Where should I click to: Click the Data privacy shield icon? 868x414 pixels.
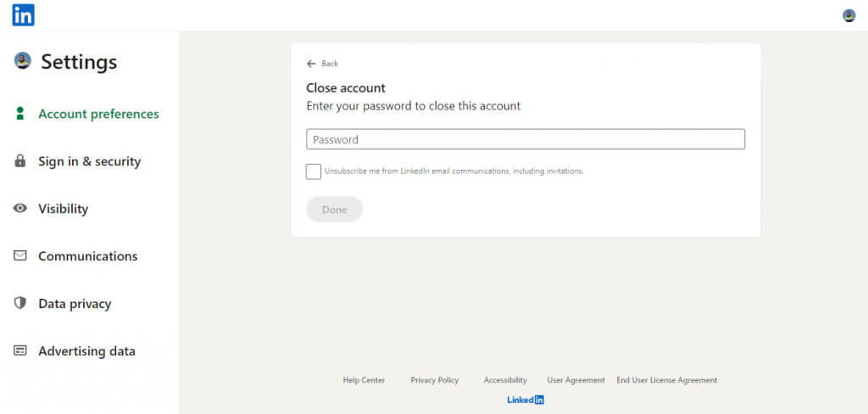[x=20, y=303]
